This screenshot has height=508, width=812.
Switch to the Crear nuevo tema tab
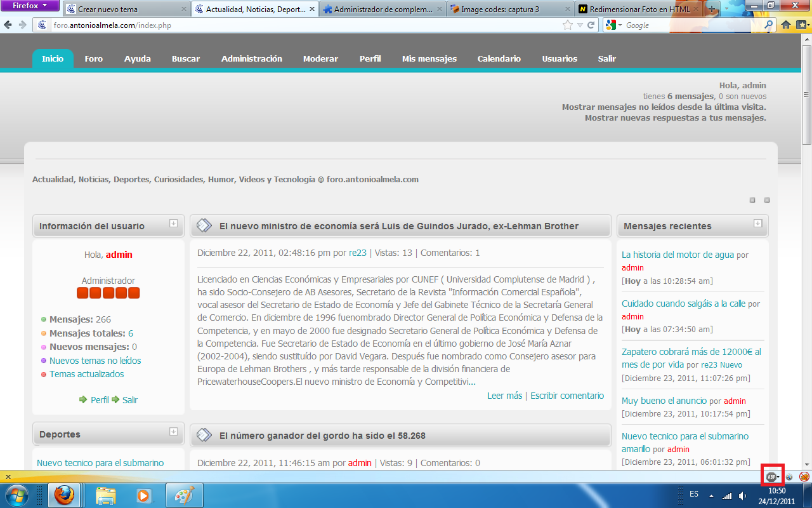pyautogui.click(x=127, y=10)
